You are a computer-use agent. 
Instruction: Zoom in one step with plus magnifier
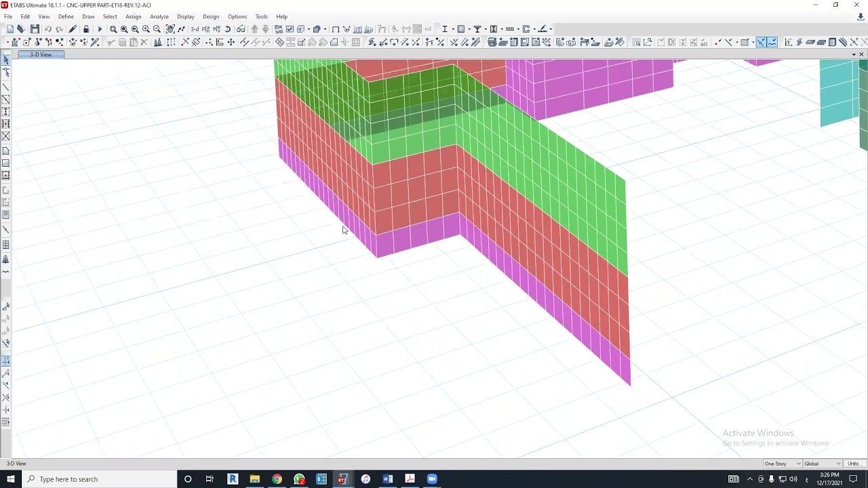point(146,29)
